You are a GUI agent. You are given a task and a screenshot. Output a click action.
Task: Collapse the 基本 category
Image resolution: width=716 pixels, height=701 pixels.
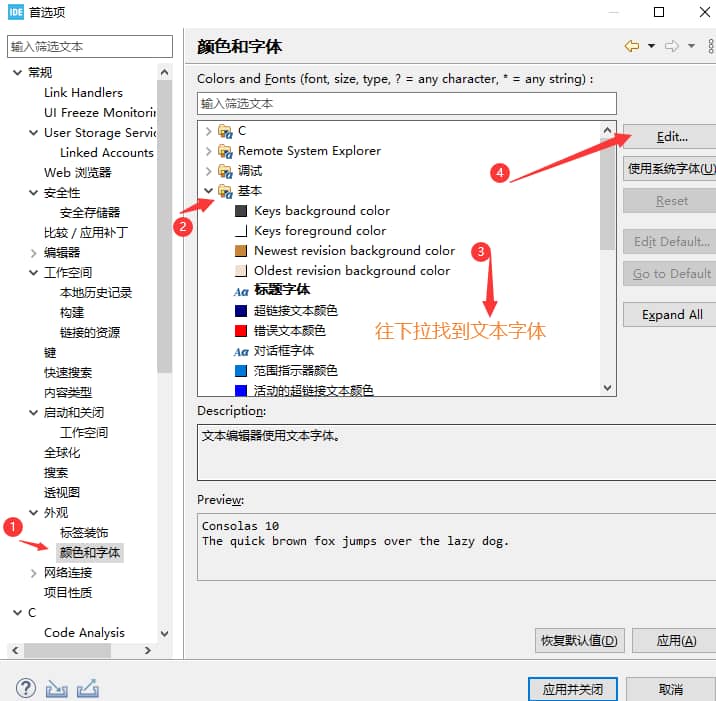(208, 191)
